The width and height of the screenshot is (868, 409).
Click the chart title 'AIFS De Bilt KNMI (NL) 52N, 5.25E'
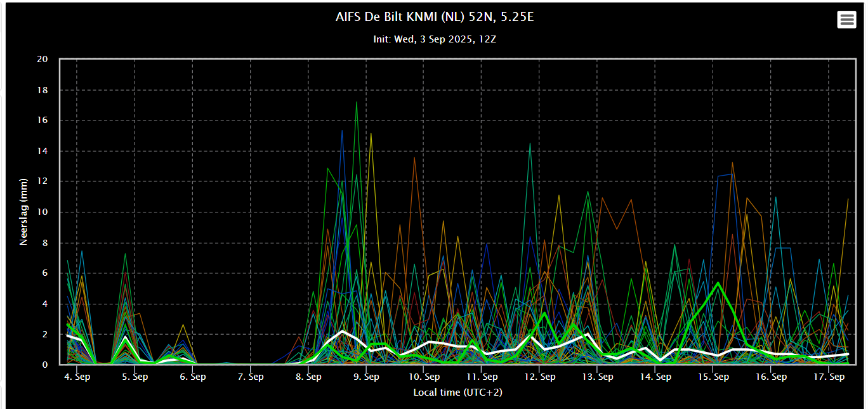(435, 17)
